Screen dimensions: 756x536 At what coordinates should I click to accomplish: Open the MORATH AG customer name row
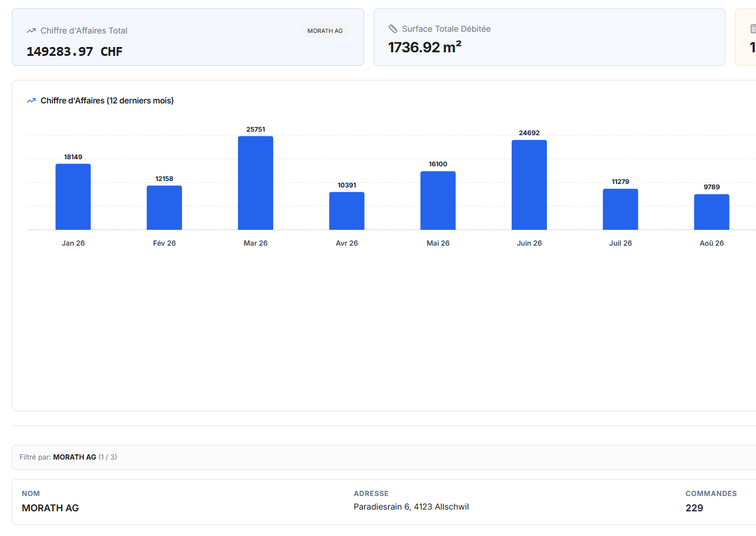(x=51, y=508)
